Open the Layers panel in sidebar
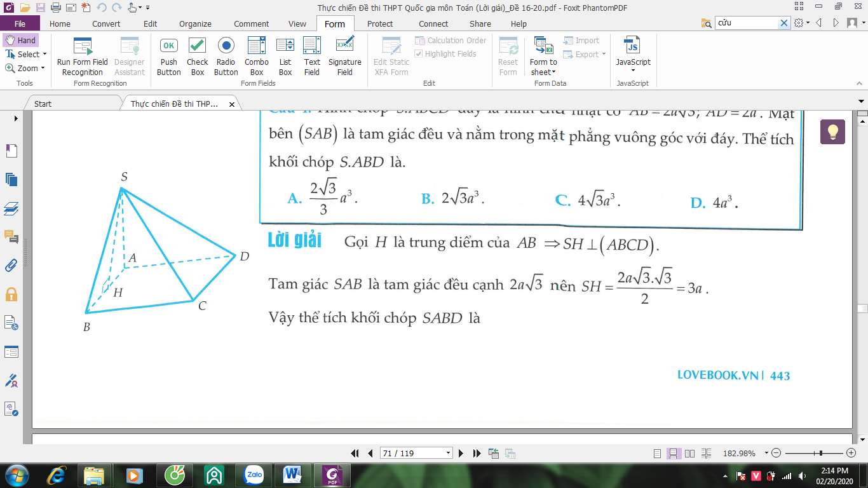The width and height of the screenshot is (868, 488). tap(11, 208)
